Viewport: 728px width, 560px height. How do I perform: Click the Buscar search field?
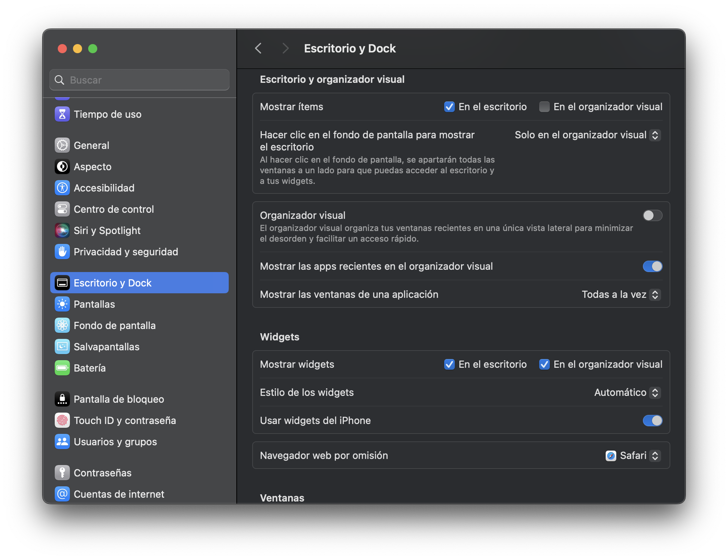click(139, 80)
